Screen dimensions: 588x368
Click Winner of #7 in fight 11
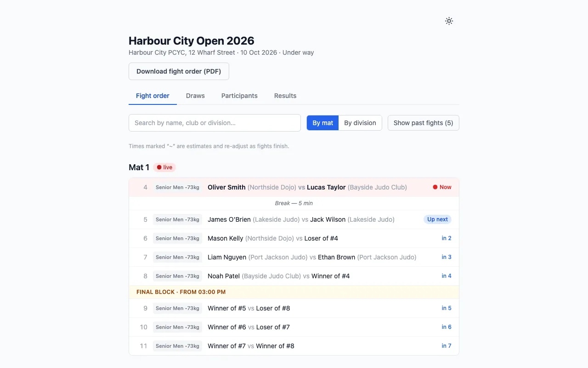[227, 346]
